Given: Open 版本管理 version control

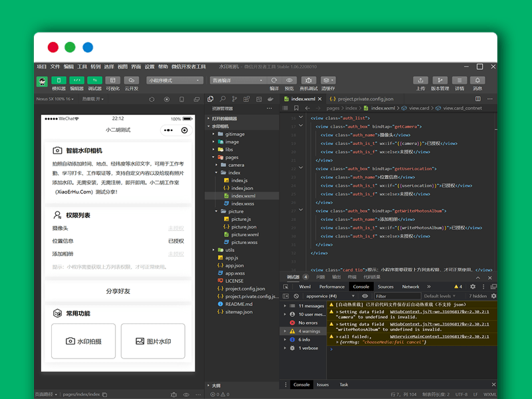Looking at the screenshot, I should [440, 80].
